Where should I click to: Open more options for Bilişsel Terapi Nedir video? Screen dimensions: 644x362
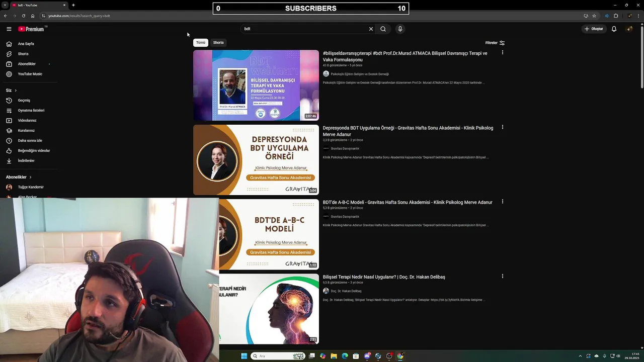pos(502,276)
